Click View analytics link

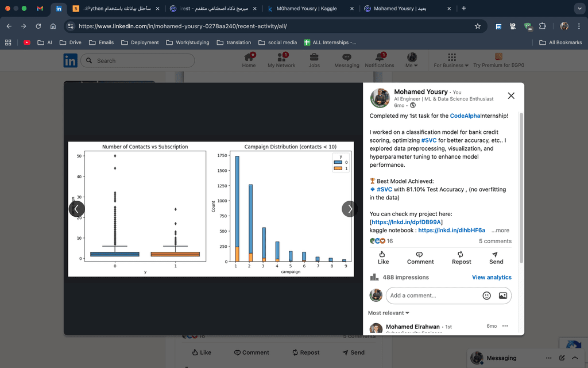[492, 277]
